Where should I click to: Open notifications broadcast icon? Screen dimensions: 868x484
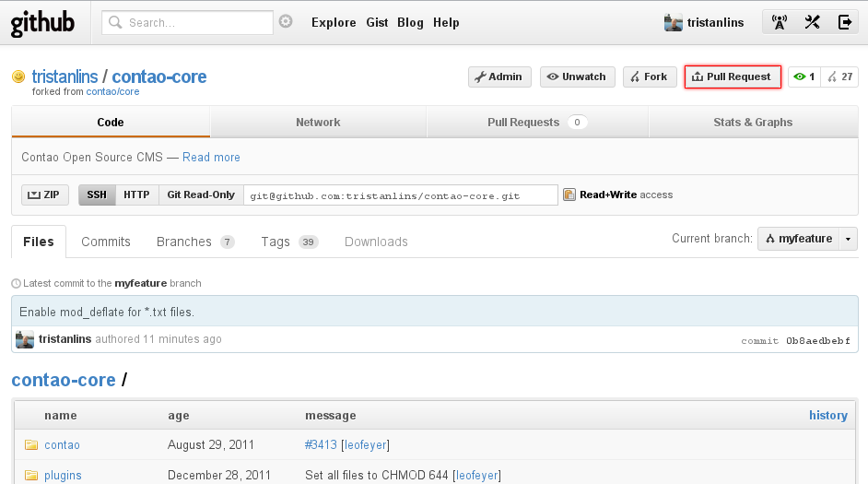tap(780, 23)
